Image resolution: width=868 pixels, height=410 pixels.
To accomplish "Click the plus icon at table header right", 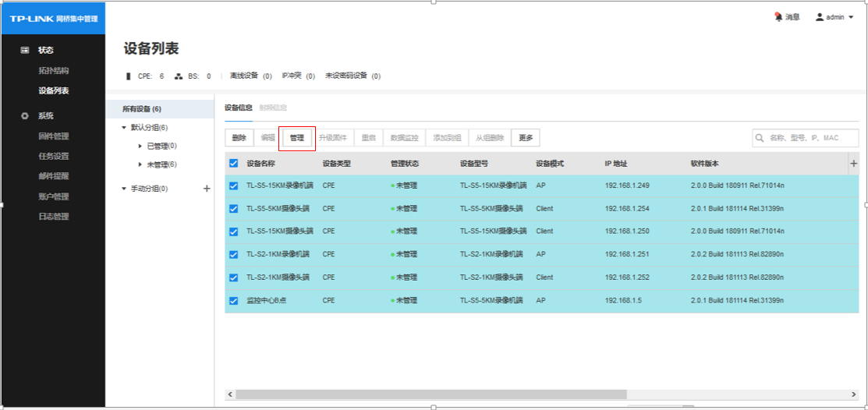I will pyautogui.click(x=853, y=164).
